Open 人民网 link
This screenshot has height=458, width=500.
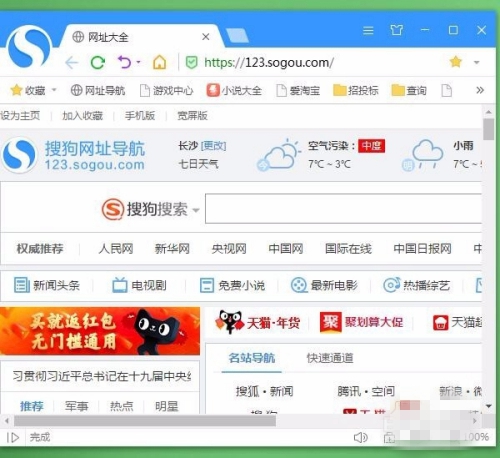pos(116,249)
